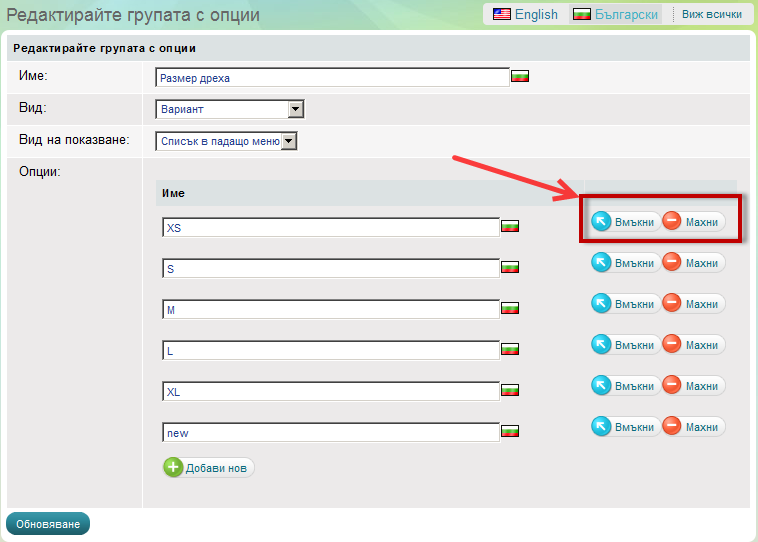The image size is (758, 542).
Task: Select the Български language tab
Action: 615,14
